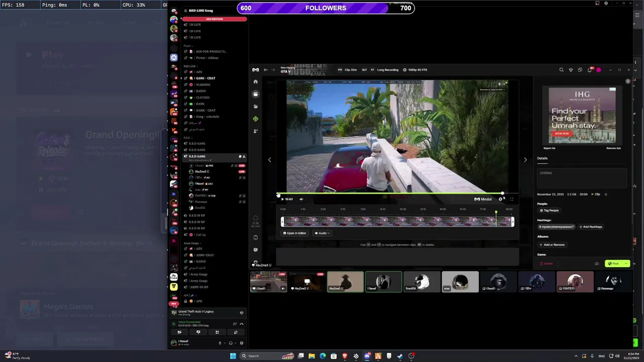This screenshot has height=362, width=644.
Task: Toggle Discord microphone mute
Action: [219, 343]
